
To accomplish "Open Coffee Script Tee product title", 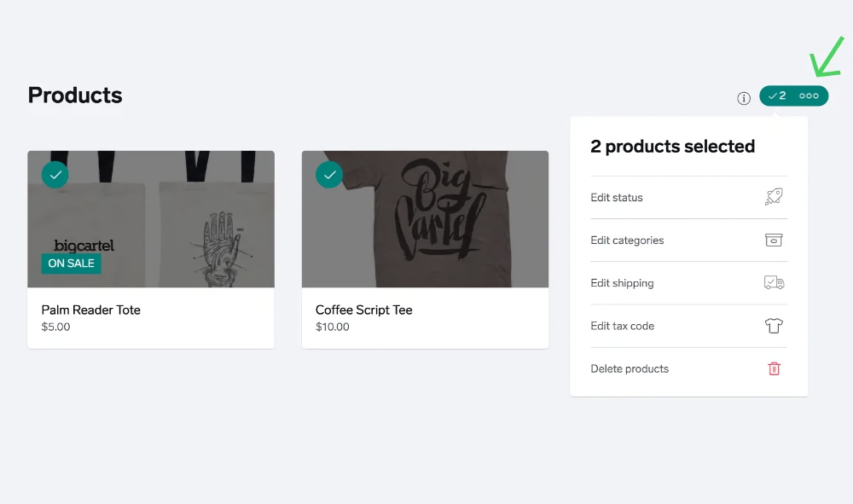I will tap(364, 310).
